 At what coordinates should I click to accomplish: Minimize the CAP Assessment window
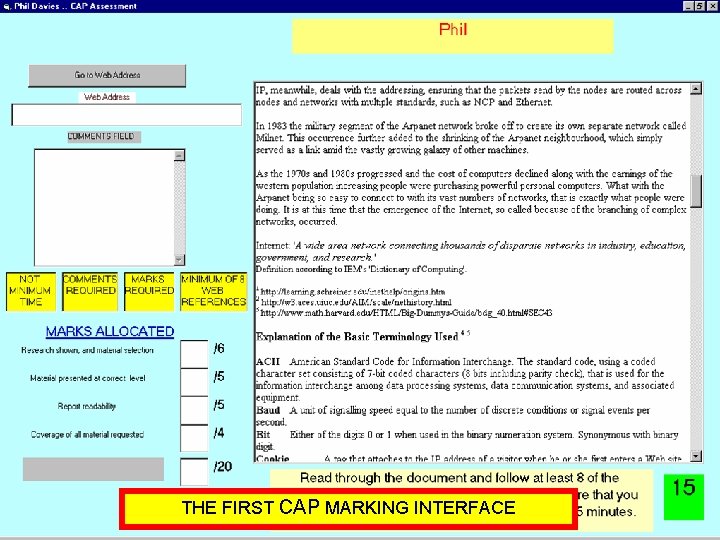(x=688, y=6)
